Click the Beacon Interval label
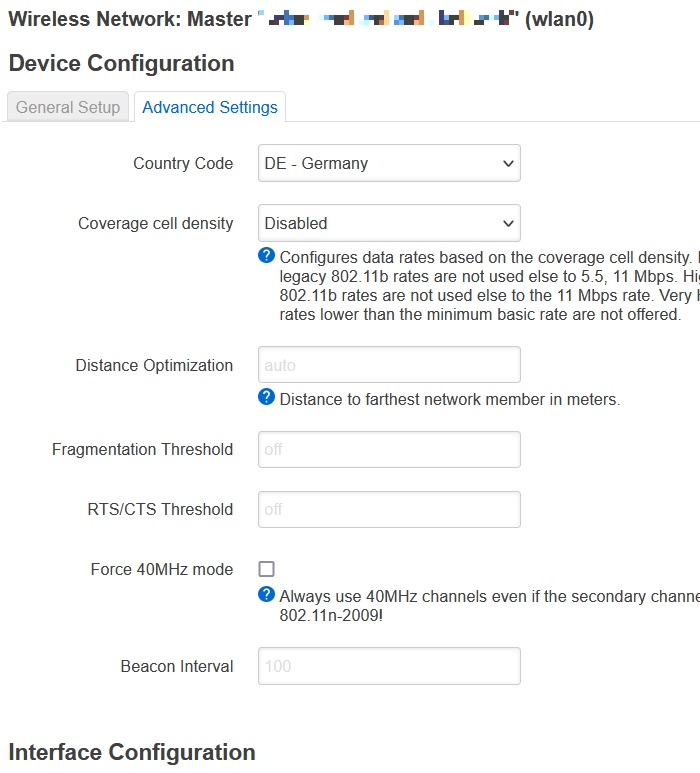Screen dimensions: 700x773 click(x=177, y=667)
